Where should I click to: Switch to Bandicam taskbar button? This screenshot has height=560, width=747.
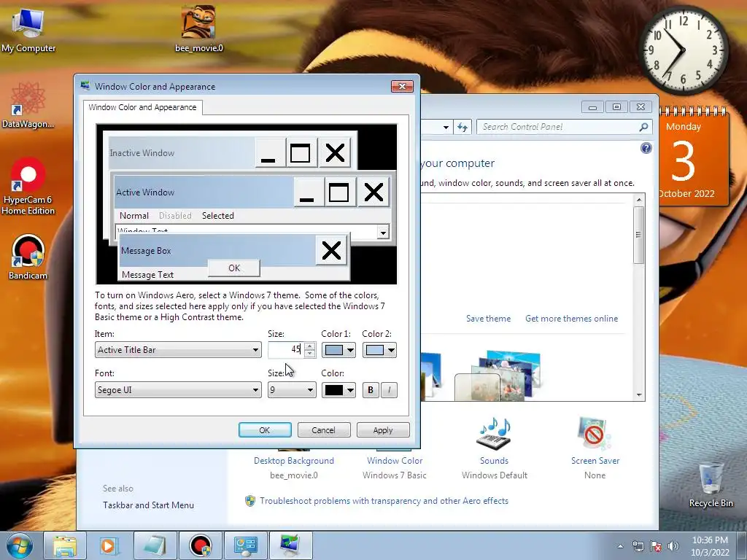(200, 545)
